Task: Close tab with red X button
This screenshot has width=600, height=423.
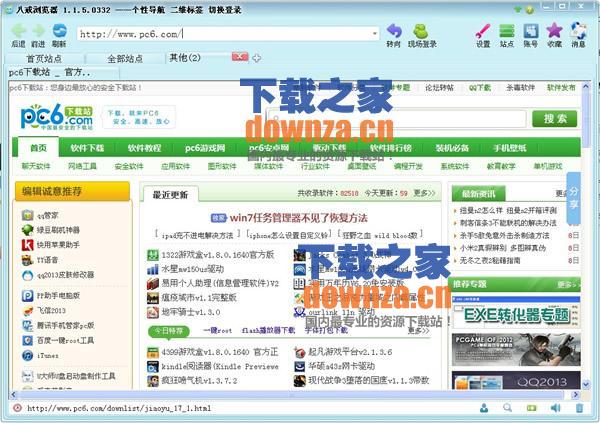Action: (x=240, y=57)
